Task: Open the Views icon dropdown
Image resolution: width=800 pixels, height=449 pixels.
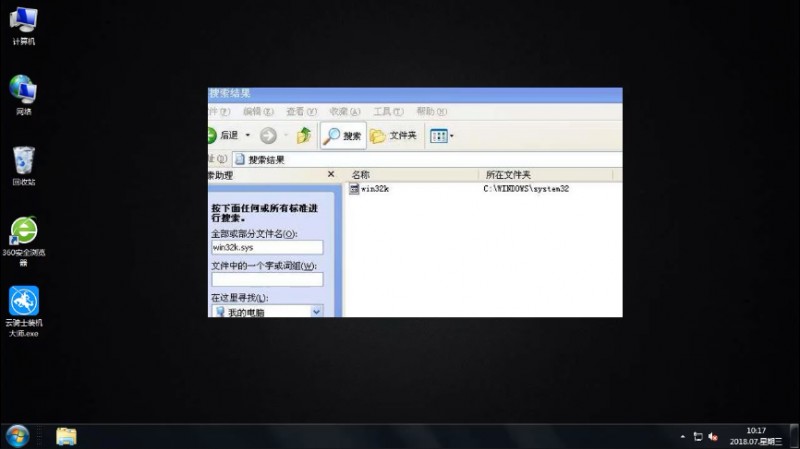Action: click(441, 136)
